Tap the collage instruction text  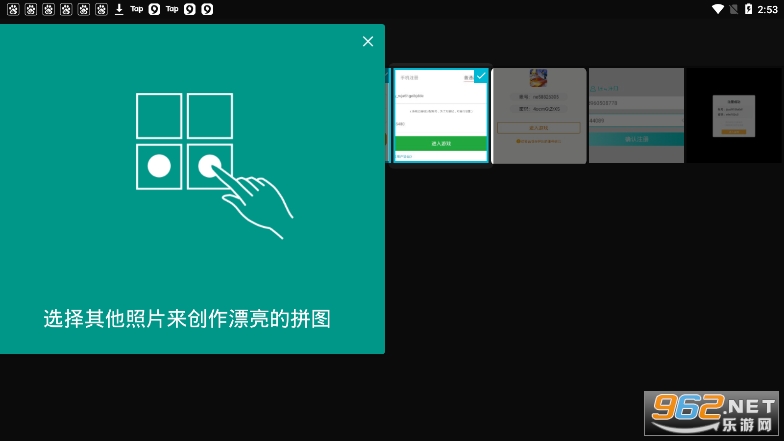(x=187, y=319)
